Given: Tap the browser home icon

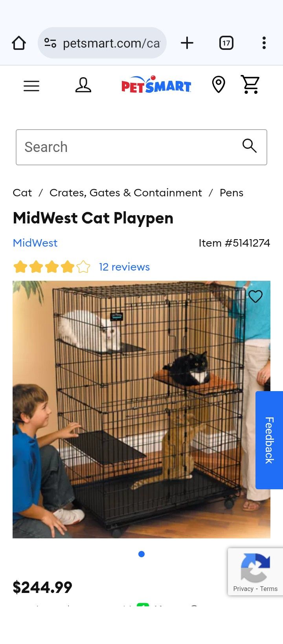Looking at the screenshot, I should point(19,43).
